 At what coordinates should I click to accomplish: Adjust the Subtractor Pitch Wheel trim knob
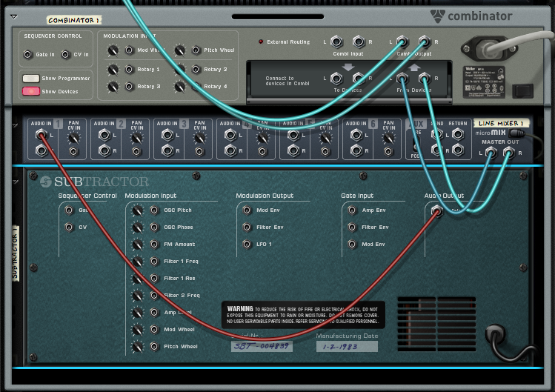[137, 347]
